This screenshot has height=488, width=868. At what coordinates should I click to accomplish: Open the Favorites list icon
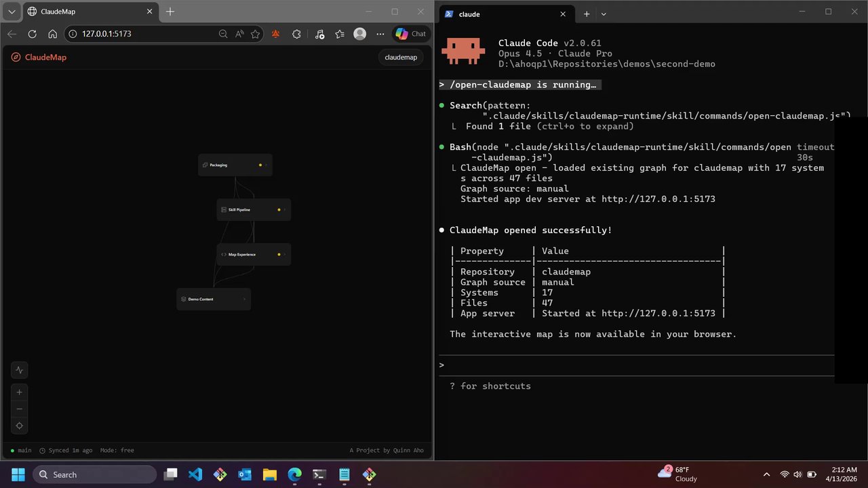(340, 34)
